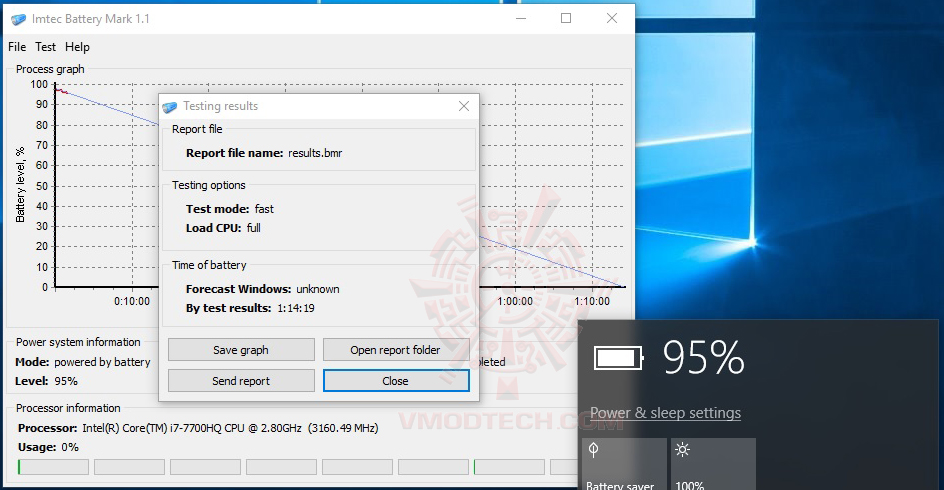This screenshot has height=490, width=944.
Task: Click the 'Battery level, %' axis title
Action: coord(20,185)
